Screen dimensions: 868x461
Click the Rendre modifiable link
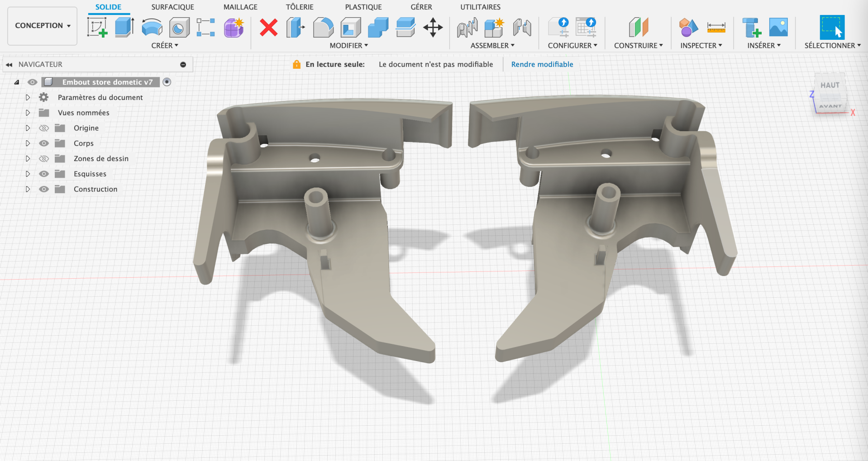[x=542, y=64]
